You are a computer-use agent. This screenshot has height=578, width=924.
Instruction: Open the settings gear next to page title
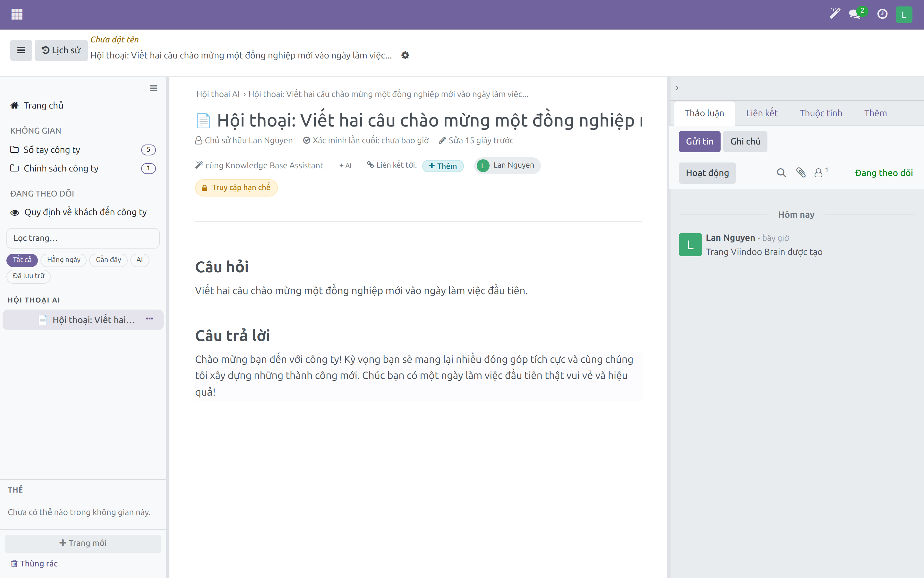(405, 56)
